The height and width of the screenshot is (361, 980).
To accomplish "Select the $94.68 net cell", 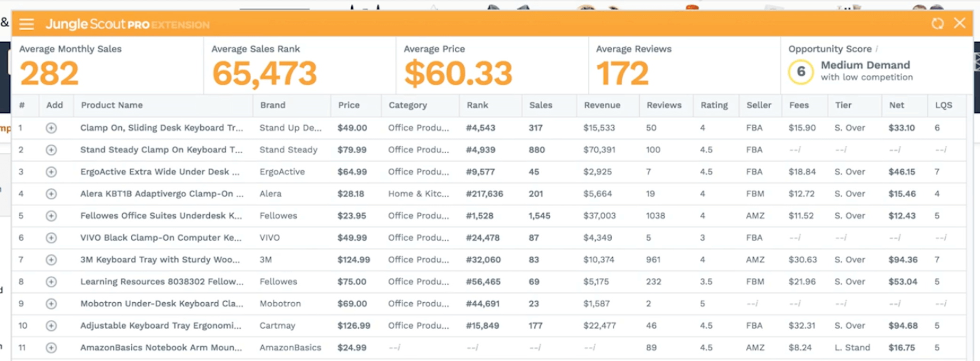I will click(903, 326).
